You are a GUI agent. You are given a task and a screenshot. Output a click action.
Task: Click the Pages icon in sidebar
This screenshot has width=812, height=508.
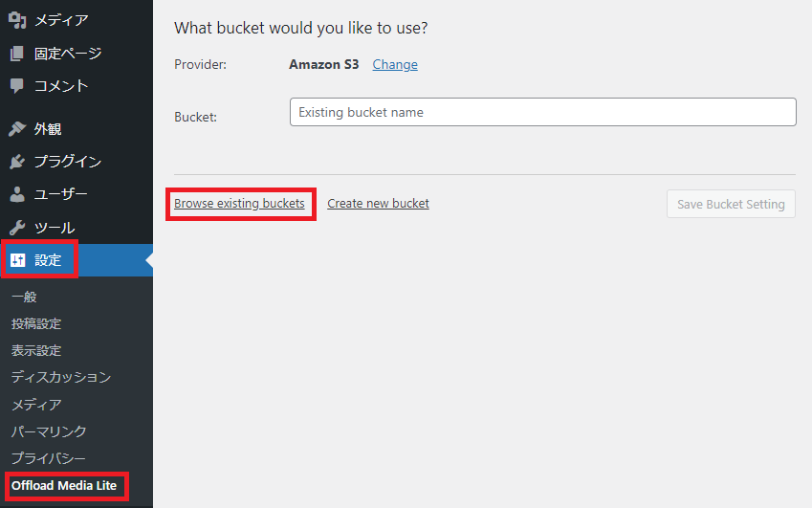(x=17, y=54)
